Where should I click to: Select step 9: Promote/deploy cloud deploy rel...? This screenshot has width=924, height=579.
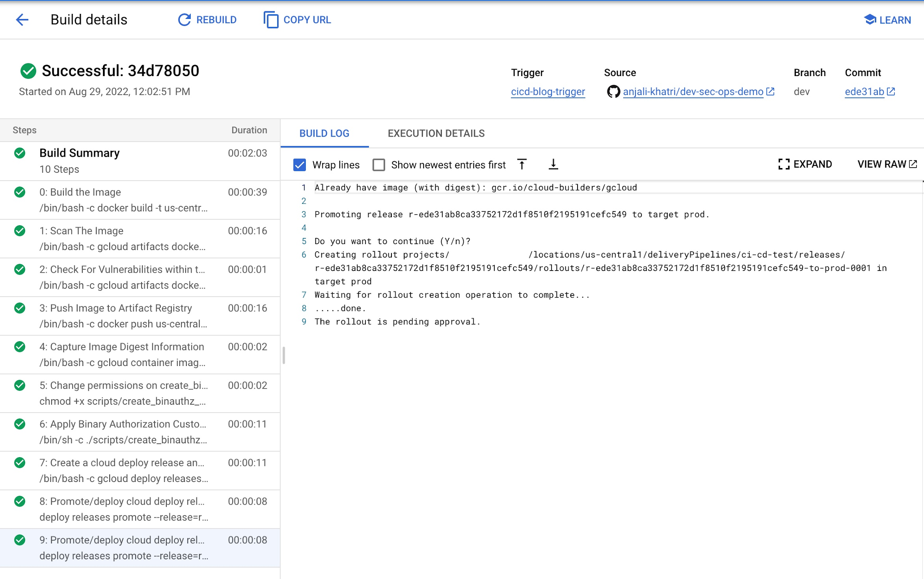(x=140, y=548)
